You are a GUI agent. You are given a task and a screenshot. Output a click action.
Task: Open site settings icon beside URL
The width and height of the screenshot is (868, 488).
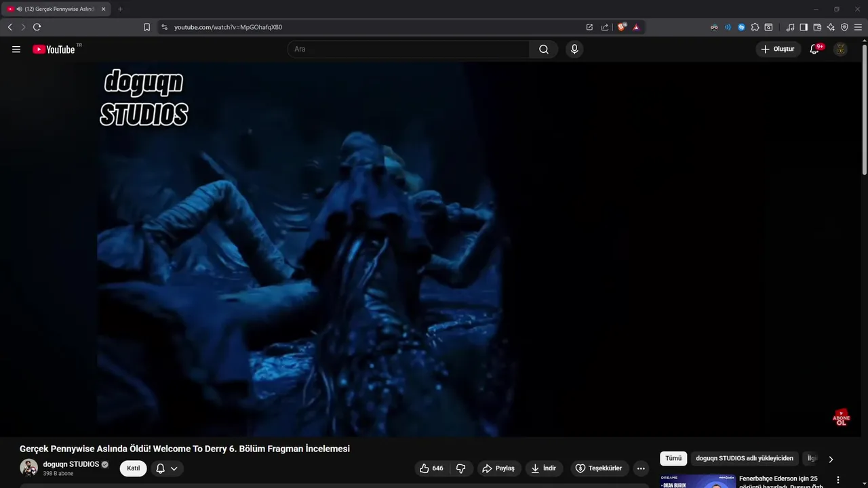164,27
